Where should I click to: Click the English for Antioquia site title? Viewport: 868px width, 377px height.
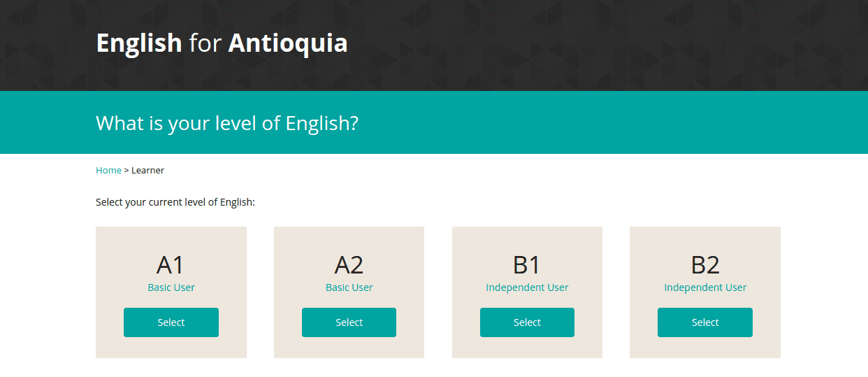pos(222,43)
